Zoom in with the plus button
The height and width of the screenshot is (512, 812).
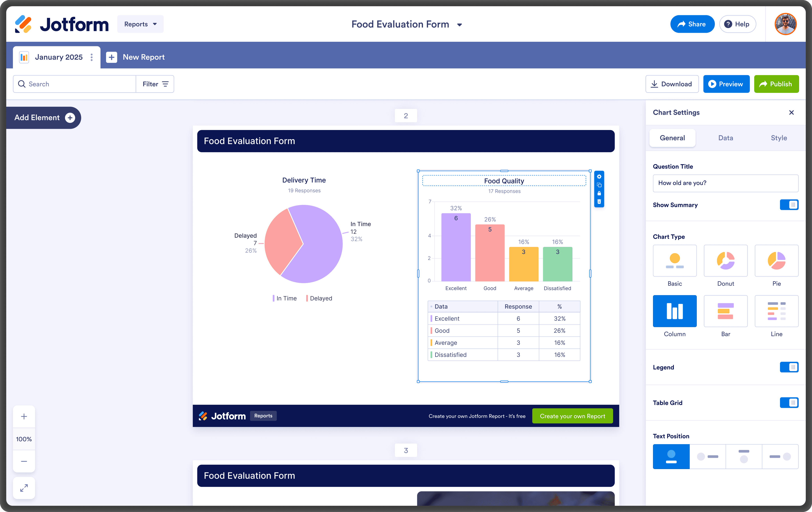point(24,416)
